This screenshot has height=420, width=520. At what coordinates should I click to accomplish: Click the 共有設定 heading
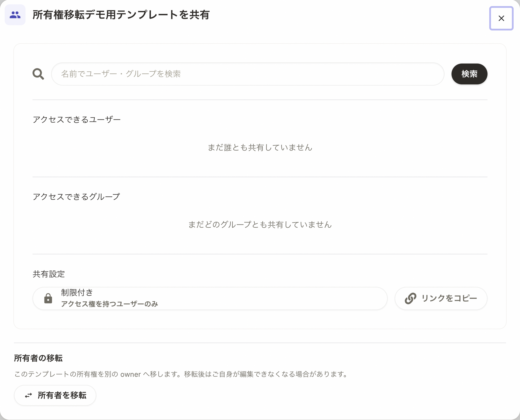49,274
